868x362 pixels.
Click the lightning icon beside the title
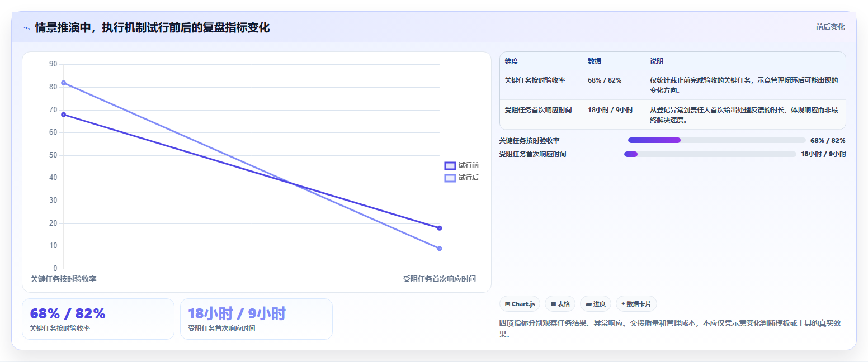click(26, 28)
